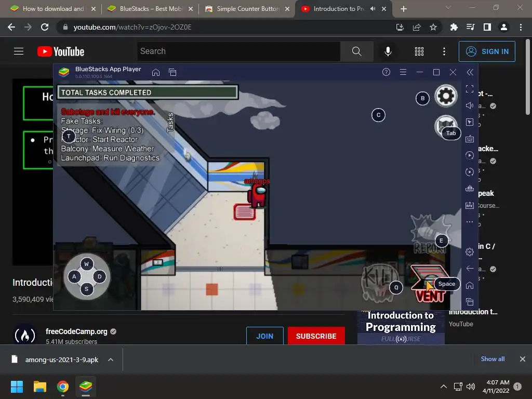
Task: Click the REPORT action button
Action: [429, 235]
